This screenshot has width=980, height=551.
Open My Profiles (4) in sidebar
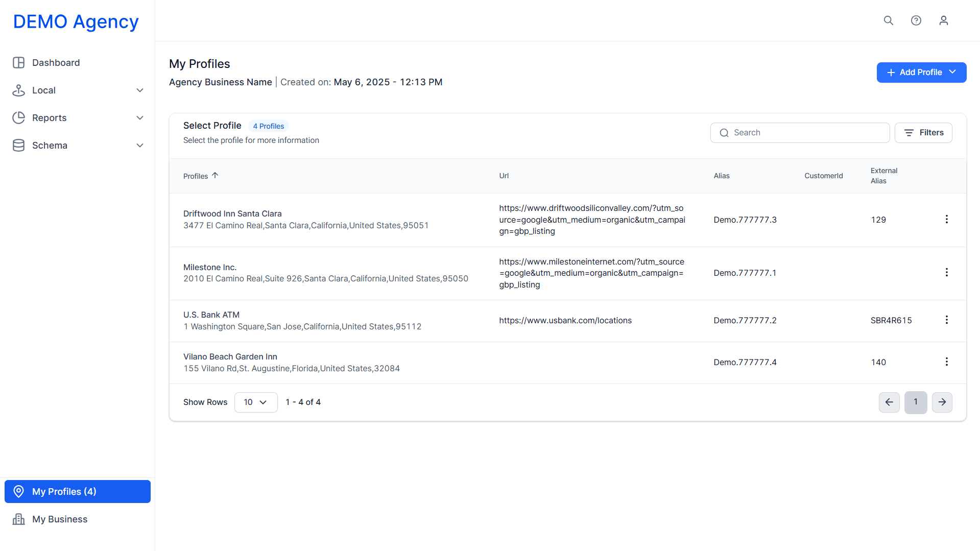click(x=78, y=491)
